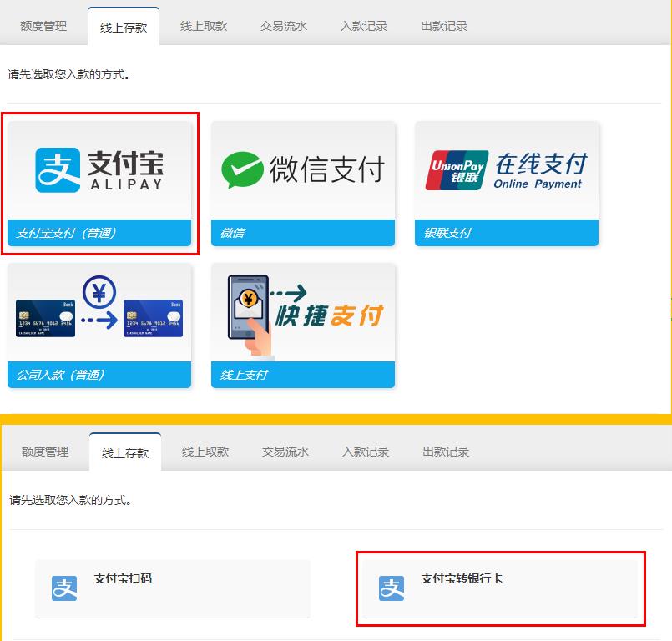The height and width of the screenshot is (641, 672).
Task: Switch to 线上取款 tab in the upper panel
Action: tap(204, 26)
